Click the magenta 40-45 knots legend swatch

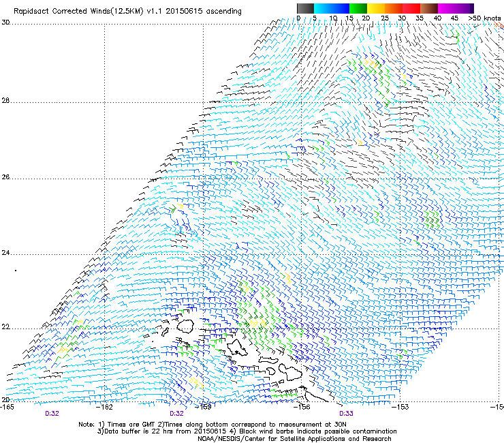(447, 8)
